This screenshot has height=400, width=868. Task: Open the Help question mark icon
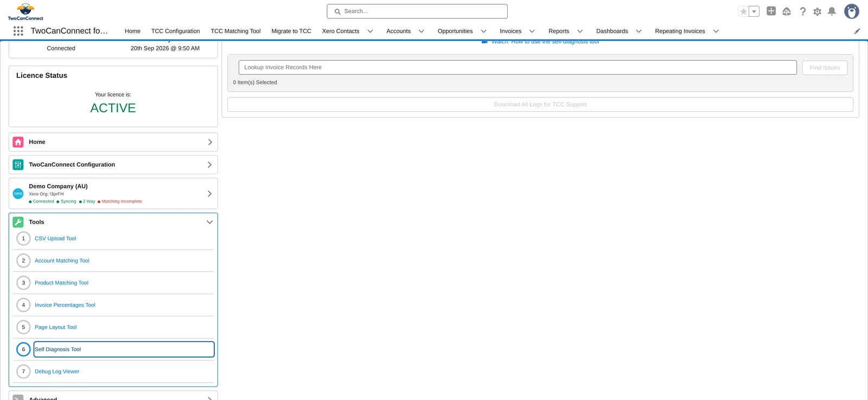[802, 11]
